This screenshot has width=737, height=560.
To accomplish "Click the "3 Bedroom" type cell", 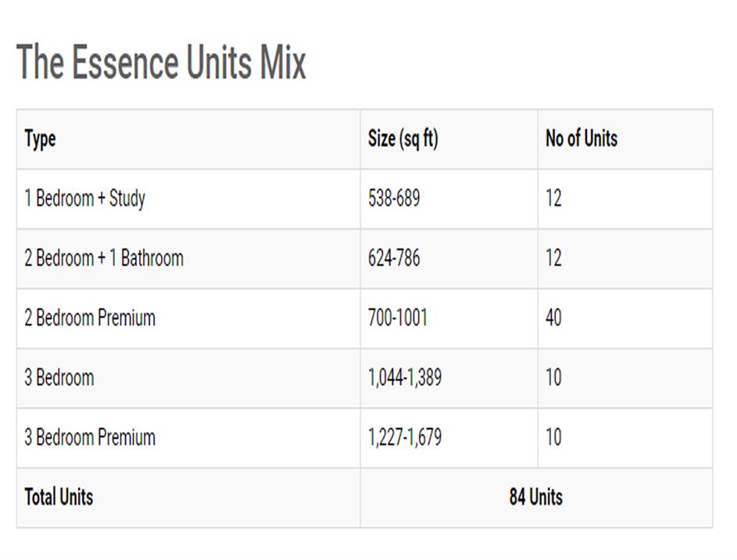I will coord(59,378).
